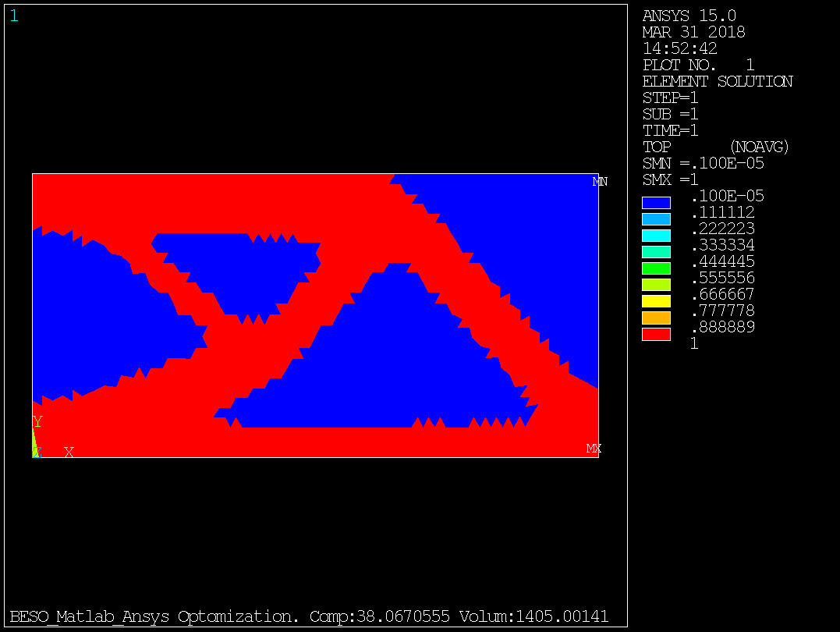Select the red .888889 legend swatch
Screen dimensions: 840x632
[656, 334]
